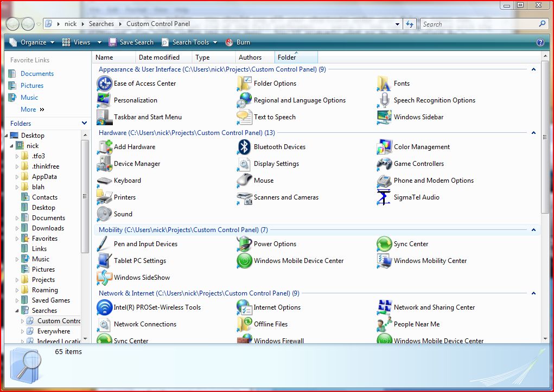Viewport: 554px width, 392px height.
Task: Open Phone and Modem Options icon
Action: pos(384,181)
